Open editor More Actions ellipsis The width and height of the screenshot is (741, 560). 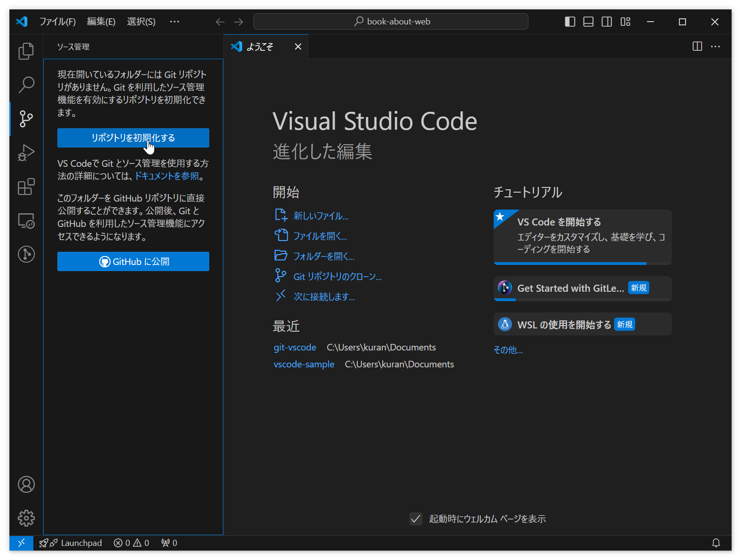click(x=715, y=46)
